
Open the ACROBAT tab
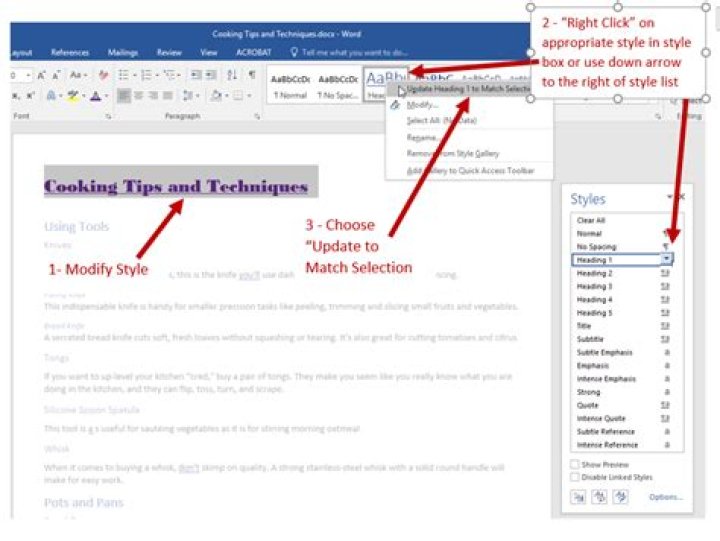pos(253,52)
